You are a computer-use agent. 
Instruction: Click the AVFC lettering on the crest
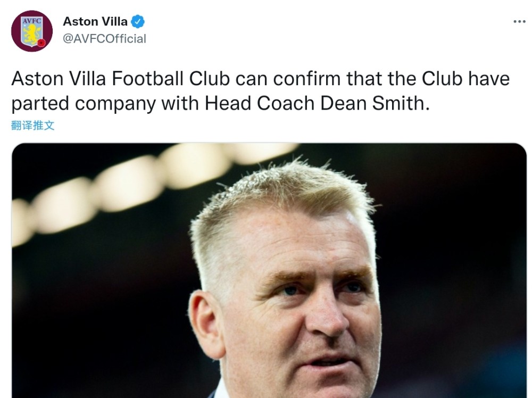(32, 21)
